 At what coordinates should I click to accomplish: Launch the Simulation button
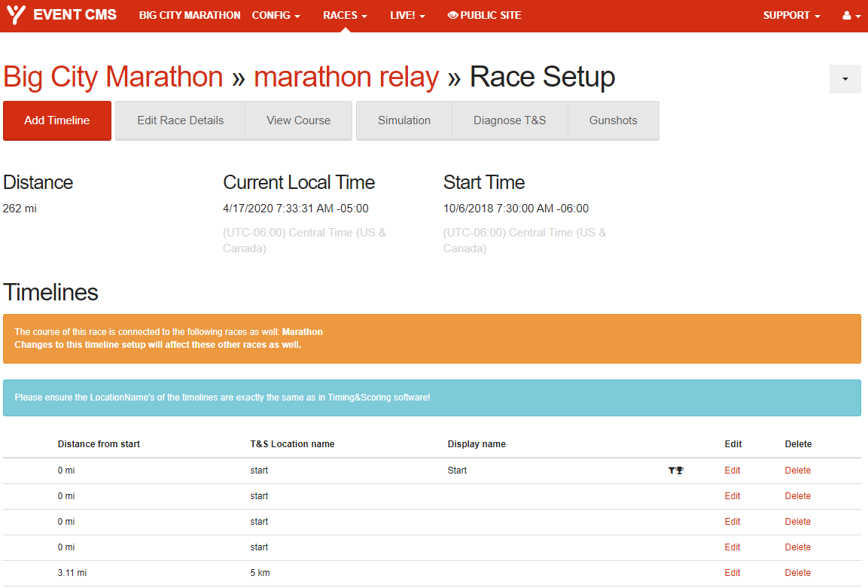(x=404, y=120)
